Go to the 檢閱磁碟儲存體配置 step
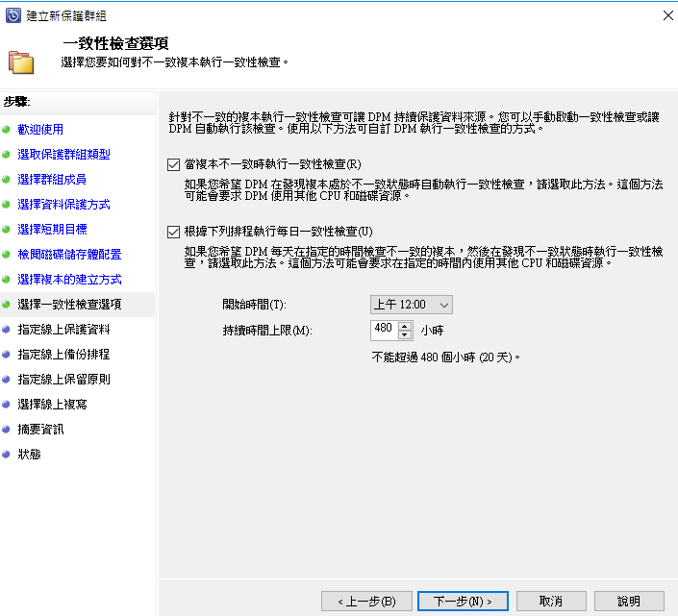 point(69,255)
